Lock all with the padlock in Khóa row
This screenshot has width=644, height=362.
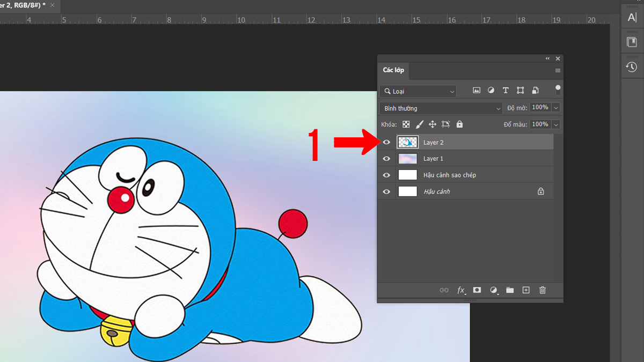tap(459, 124)
